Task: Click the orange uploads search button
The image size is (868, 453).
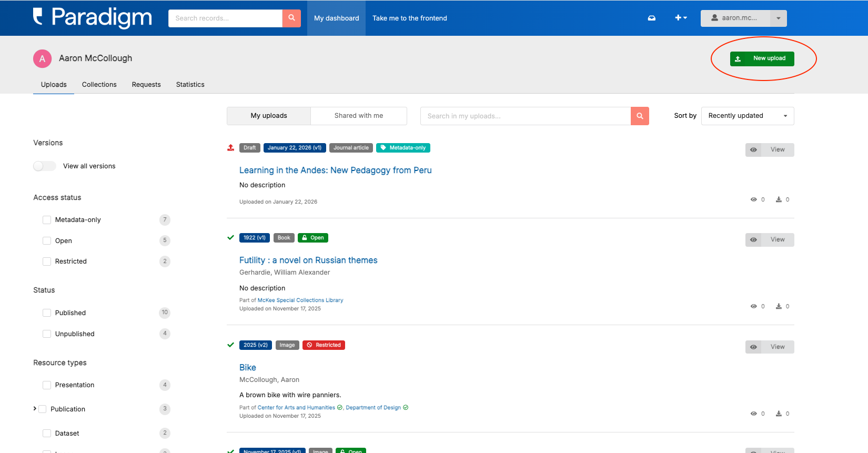Action: [x=640, y=116]
